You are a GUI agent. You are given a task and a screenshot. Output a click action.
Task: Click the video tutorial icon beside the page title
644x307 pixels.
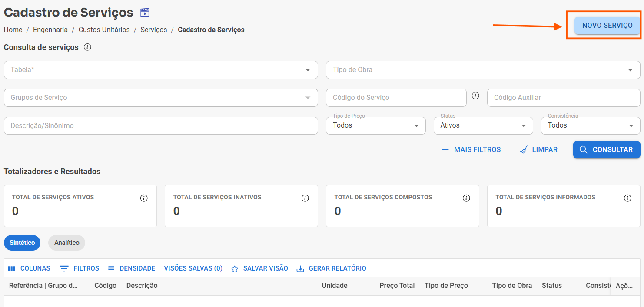145,13
